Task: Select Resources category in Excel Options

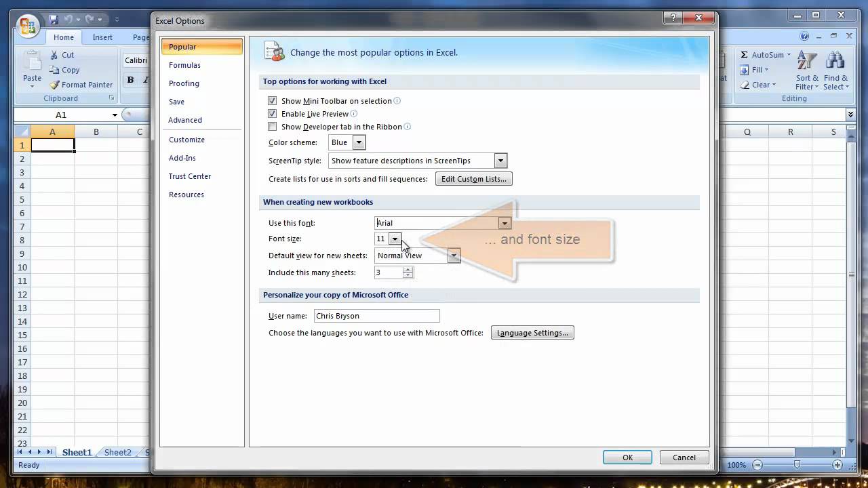Action: point(201,195)
